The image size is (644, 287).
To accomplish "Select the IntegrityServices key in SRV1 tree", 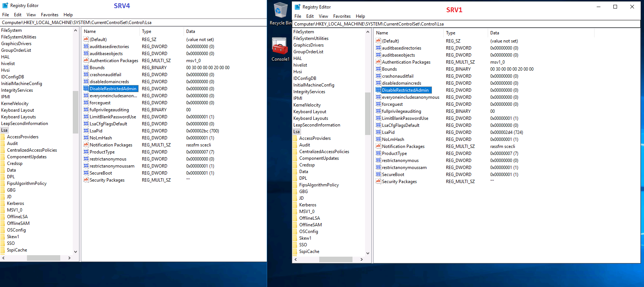I will (309, 92).
